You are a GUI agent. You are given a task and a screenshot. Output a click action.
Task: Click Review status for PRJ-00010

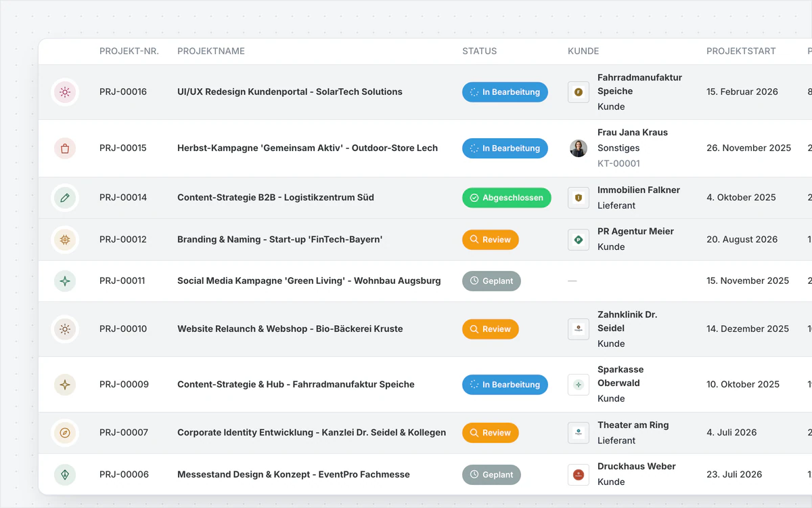[491, 329]
